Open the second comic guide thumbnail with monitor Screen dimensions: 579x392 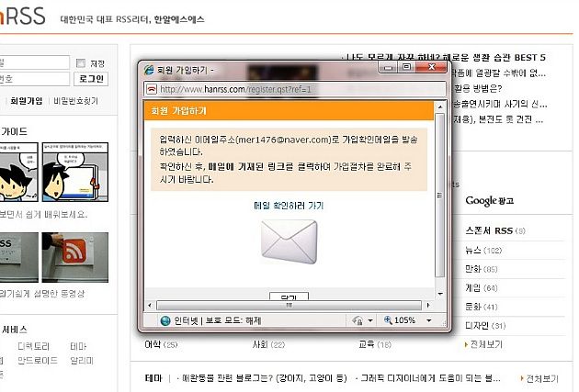pyautogui.click(x=75, y=172)
